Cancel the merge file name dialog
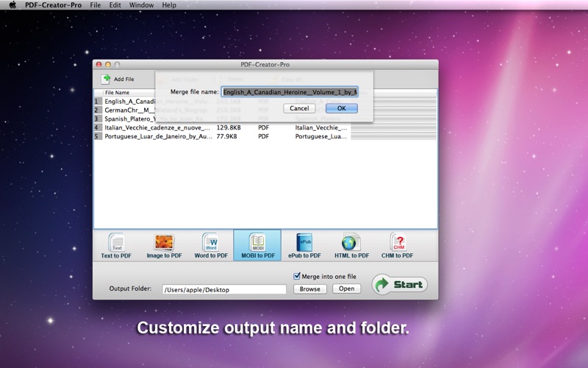Image resolution: width=588 pixels, height=368 pixels. (299, 108)
